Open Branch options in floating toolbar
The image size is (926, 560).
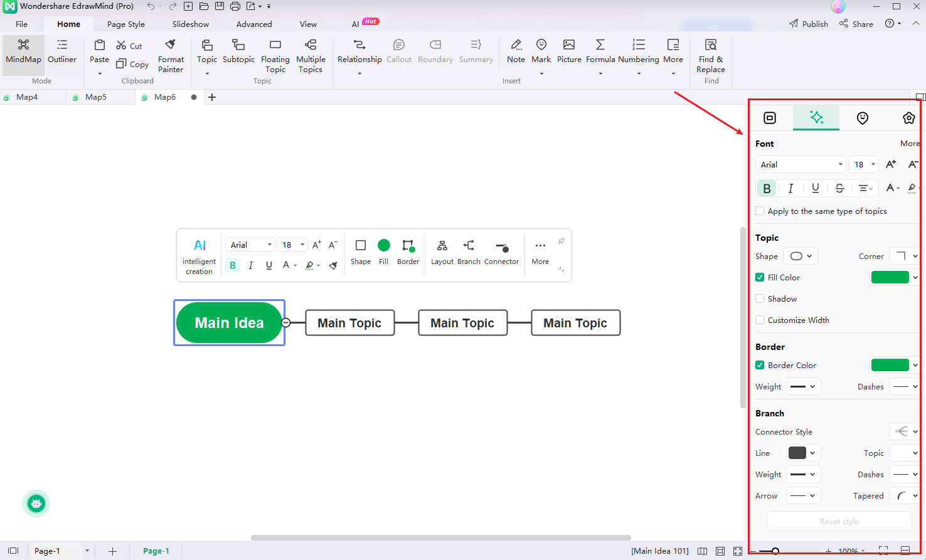pos(469,253)
